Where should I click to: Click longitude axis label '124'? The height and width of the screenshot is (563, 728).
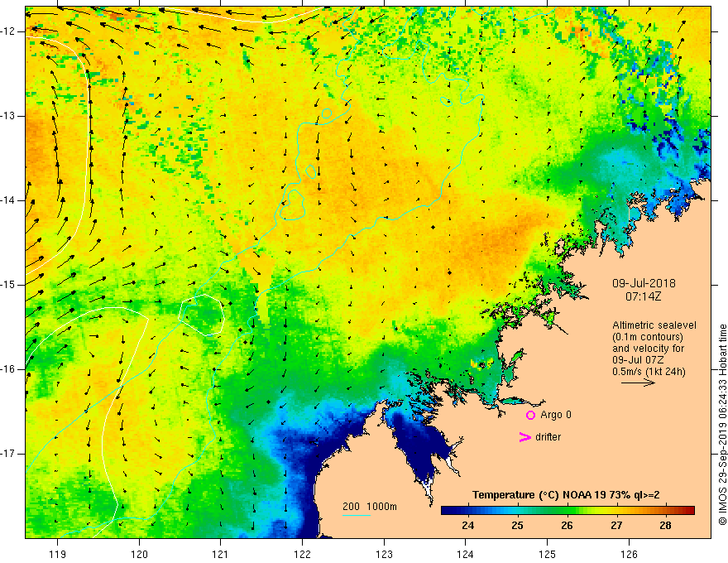tap(466, 554)
